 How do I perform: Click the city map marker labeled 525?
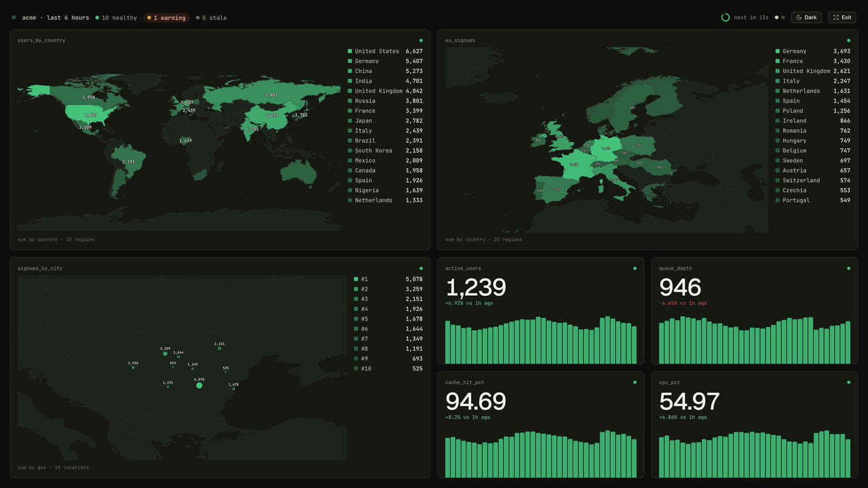coord(226,372)
